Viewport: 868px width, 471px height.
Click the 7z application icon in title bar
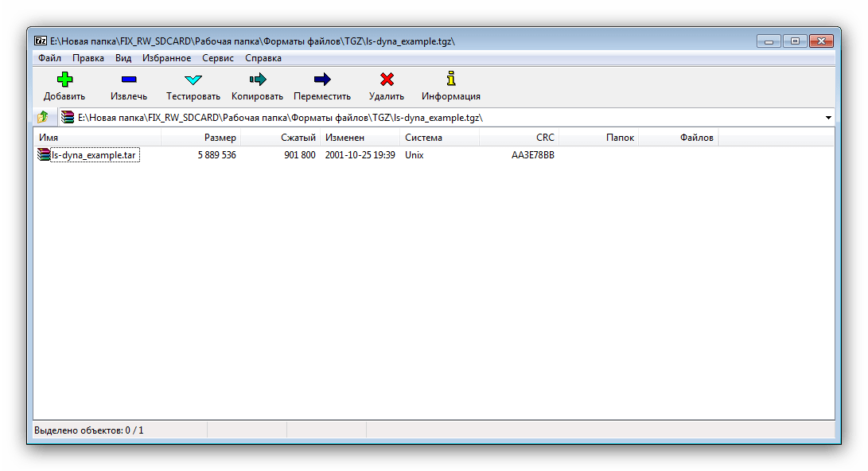point(41,41)
